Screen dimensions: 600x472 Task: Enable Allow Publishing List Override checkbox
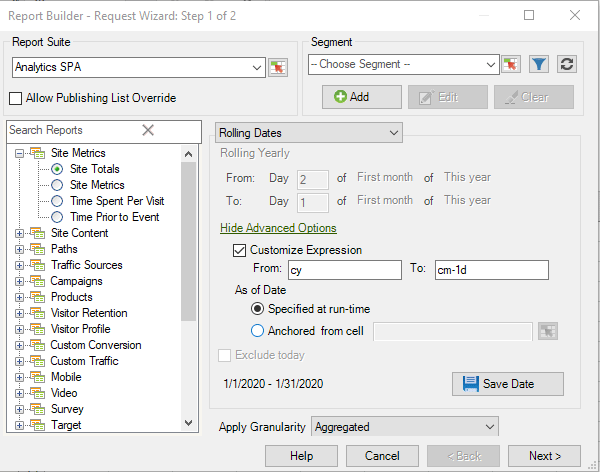coord(15,98)
